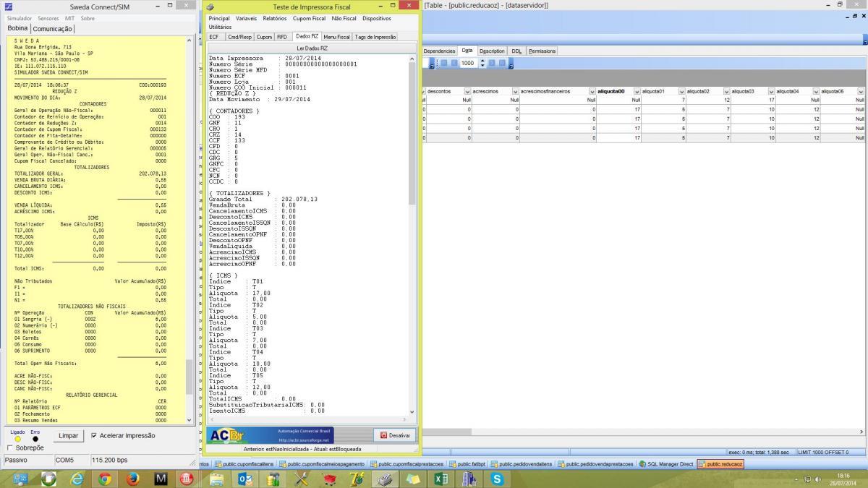Click the record count spinner arrows
Image resolution: width=868 pixels, height=488 pixels.
pyautogui.click(x=482, y=63)
